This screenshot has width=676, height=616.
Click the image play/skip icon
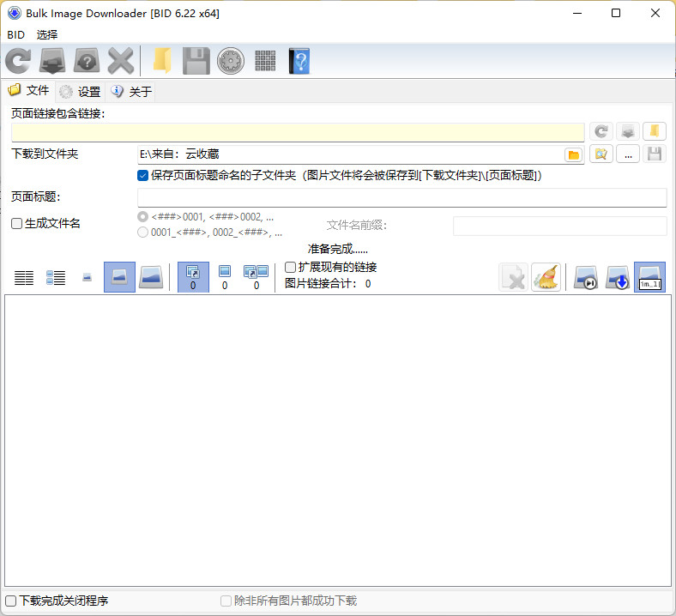pos(585,277)
